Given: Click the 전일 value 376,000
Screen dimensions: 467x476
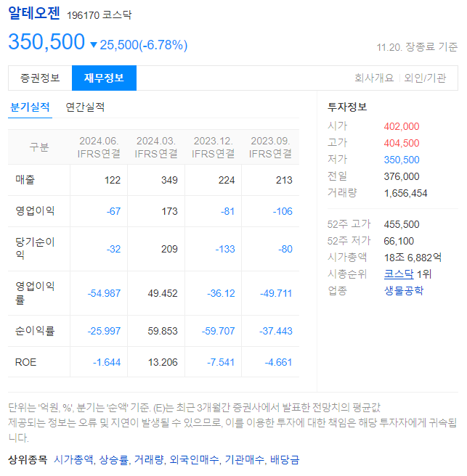Looking at the screenshot, I should 402,176.
